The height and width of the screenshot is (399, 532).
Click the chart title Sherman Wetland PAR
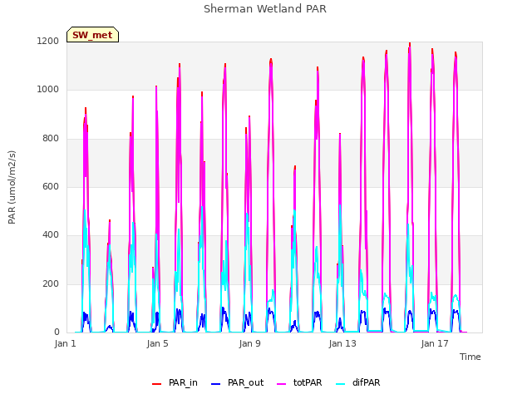click(265, 9)
